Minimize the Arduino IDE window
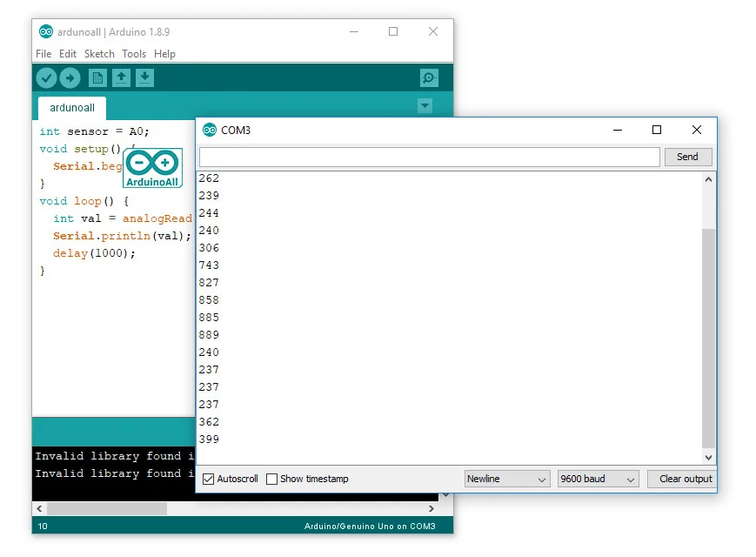This screenshot has height=557, width=756. coord(354,32)
